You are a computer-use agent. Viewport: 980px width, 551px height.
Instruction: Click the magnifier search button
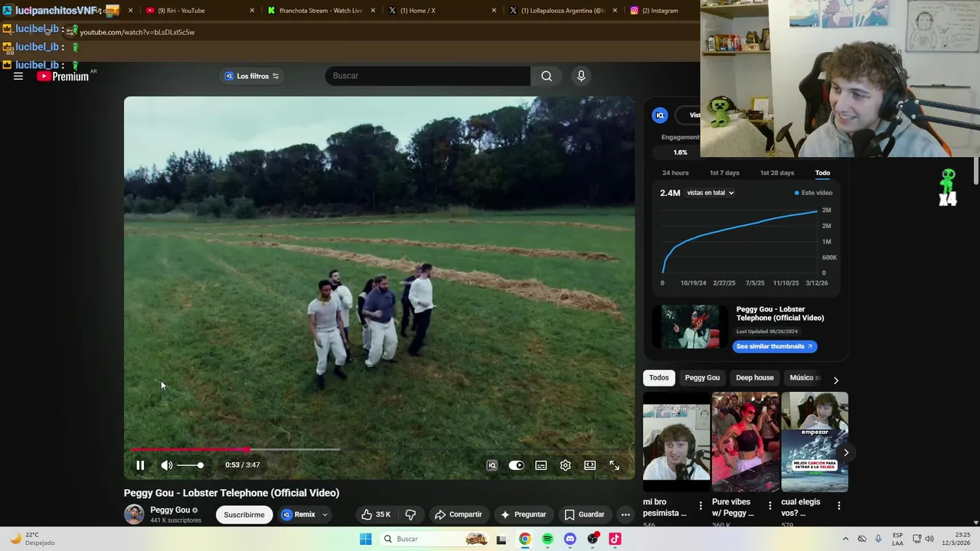pyautogui.click(x=547, y=76)
